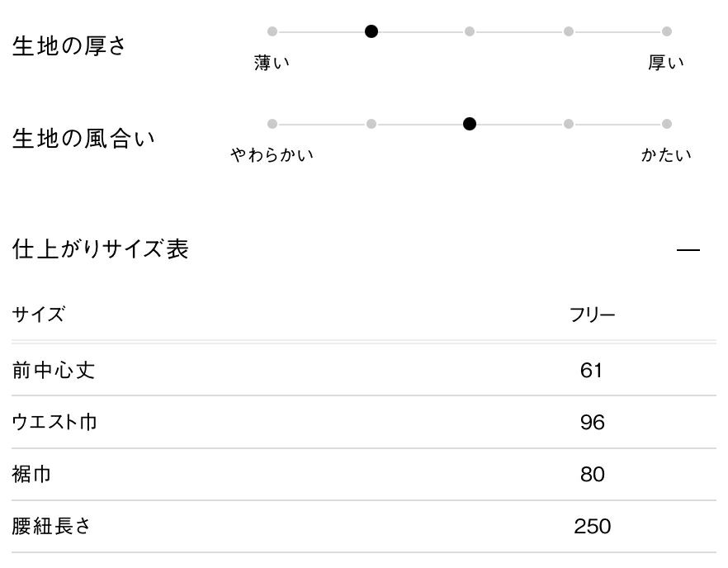Click the 薄い label

pyautogui.click(x=272, y=63)
